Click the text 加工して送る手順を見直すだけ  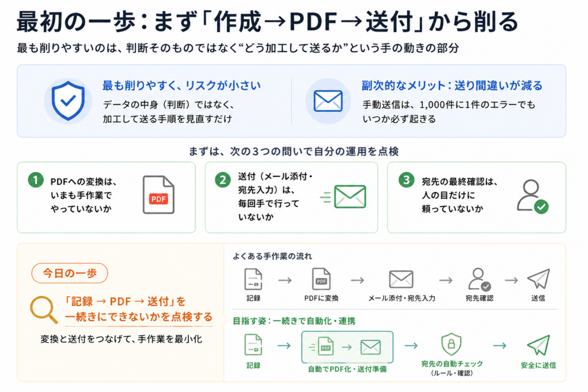tap(167, 119)
